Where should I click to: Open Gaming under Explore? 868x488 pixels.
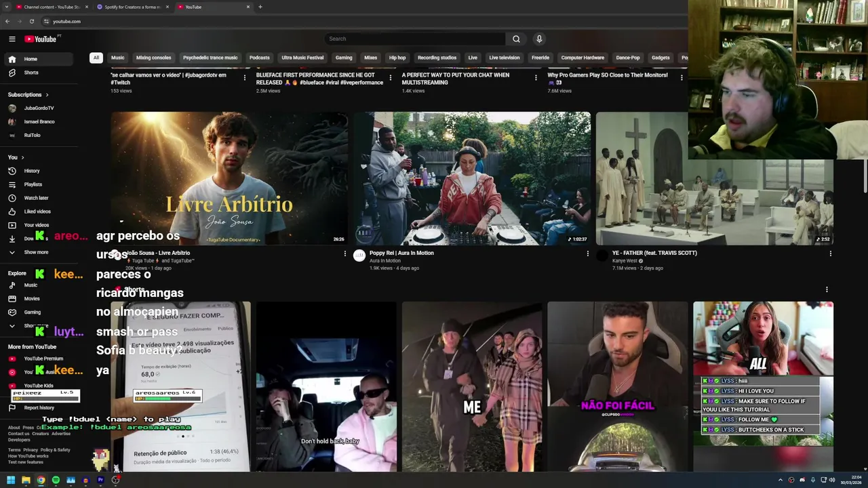point(37,312)
